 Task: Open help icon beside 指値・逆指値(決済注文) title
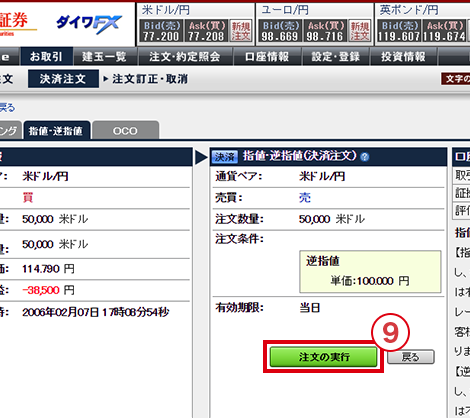(365, 157)
